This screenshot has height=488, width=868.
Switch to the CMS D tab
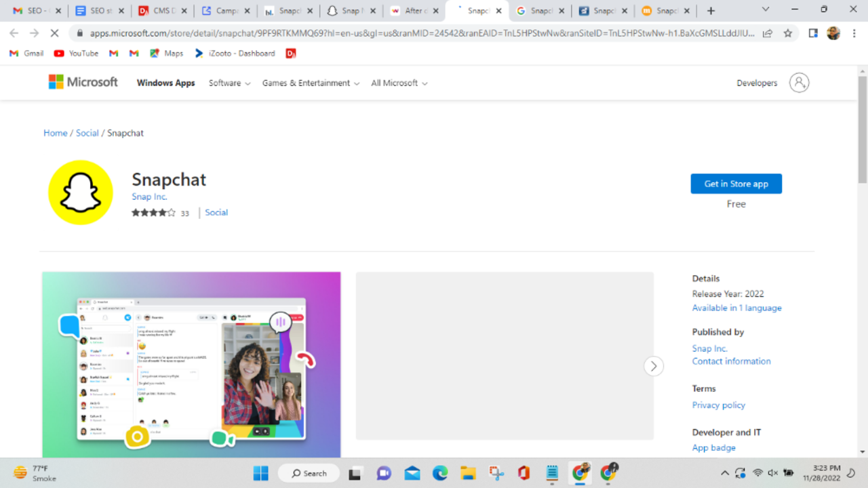[x=163, y=11]
